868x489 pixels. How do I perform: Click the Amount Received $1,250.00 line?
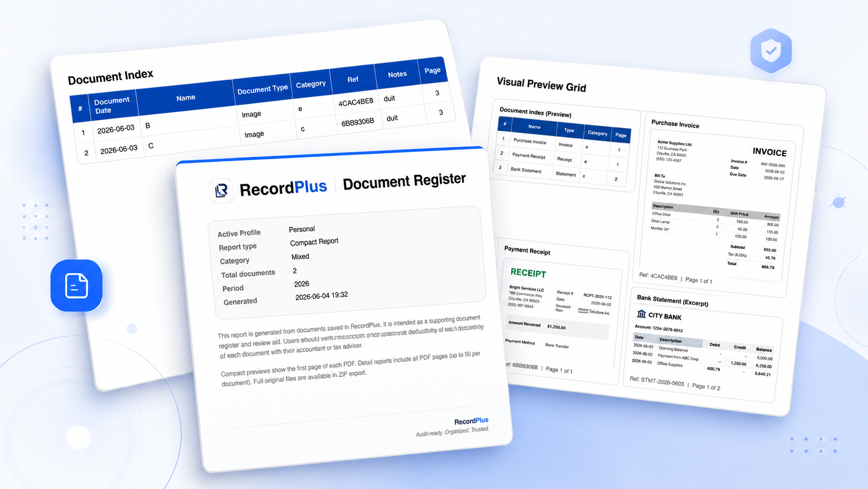(557, 326)
